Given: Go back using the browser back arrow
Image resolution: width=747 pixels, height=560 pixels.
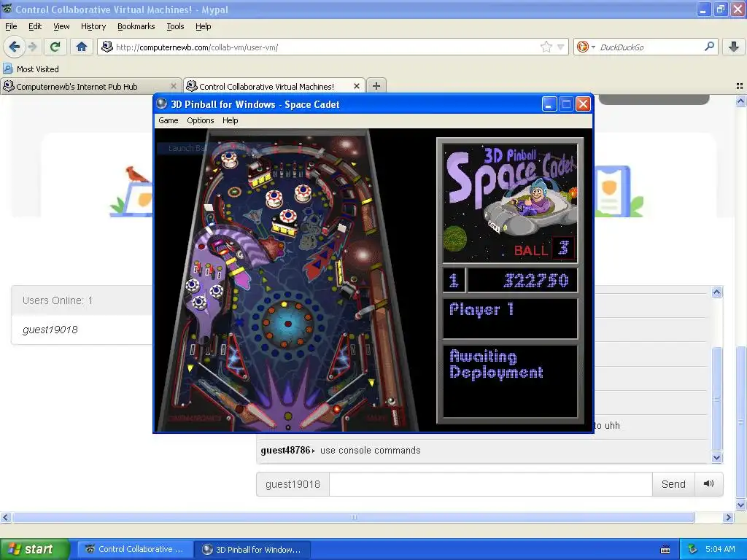Looking at the screenshot, I should click(15, 47).
